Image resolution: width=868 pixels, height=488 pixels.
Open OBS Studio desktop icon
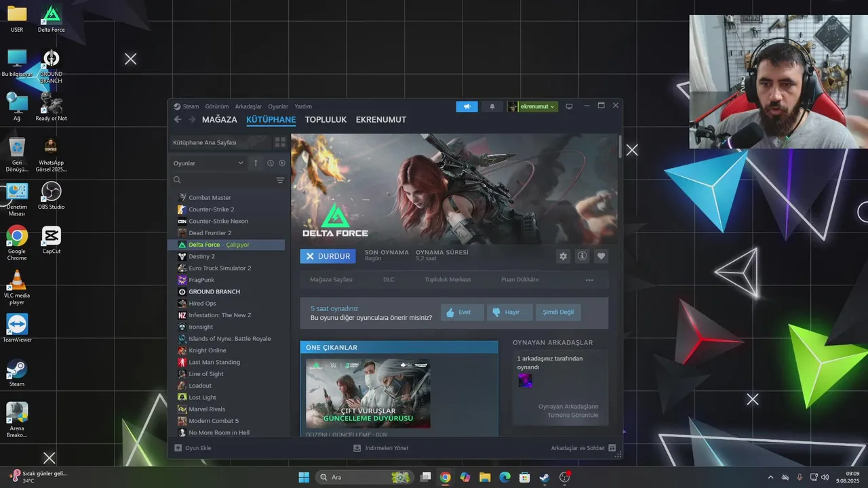[x=51, y=196]
